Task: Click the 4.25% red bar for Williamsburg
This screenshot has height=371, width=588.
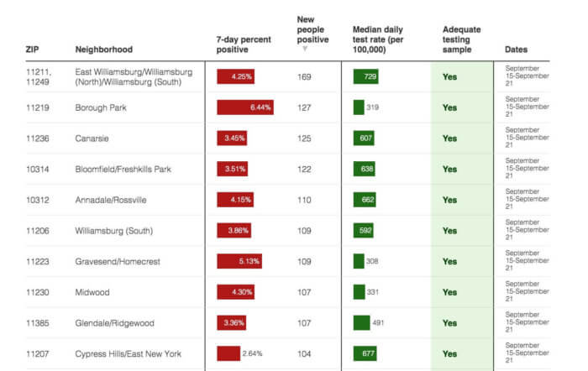Action: tap(236, 77)
